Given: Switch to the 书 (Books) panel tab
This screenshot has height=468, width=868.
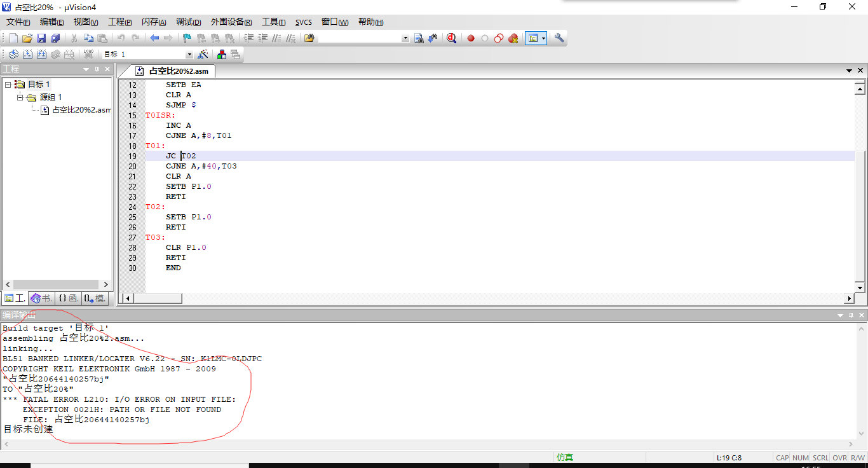Looking at the screenshot, I should pyautogui.click(x=41, y=298).
